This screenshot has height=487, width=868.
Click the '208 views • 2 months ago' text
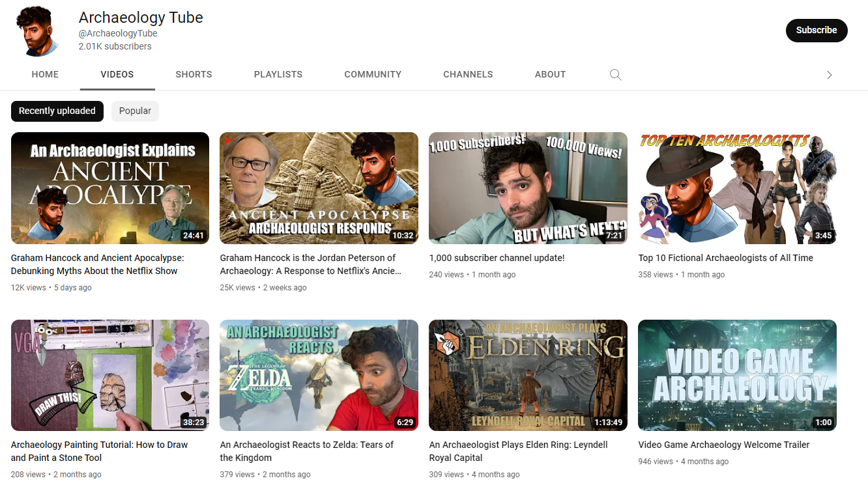point(56,475)
